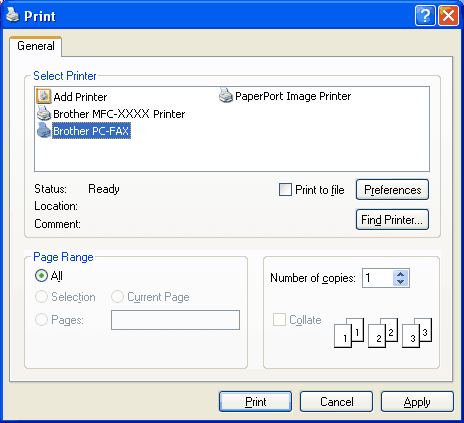
Task: Toggle the Collate checkbox
Action: [x=279, y=319]
